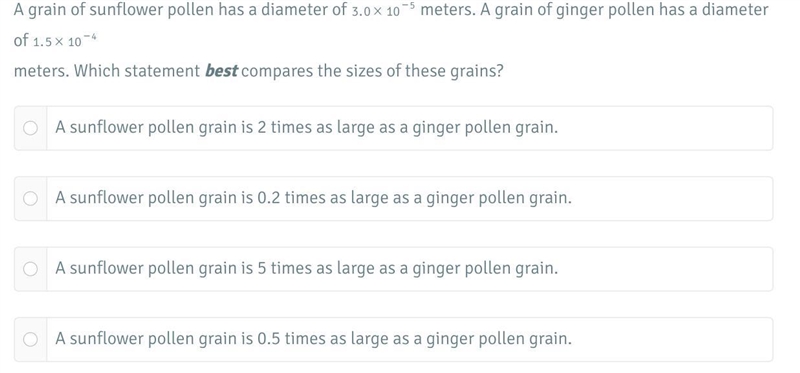Image resolution: width=800 pixels, height=373 pixels.
Task: Mark the '0.5 times as large' radio button
Action: 30,339
